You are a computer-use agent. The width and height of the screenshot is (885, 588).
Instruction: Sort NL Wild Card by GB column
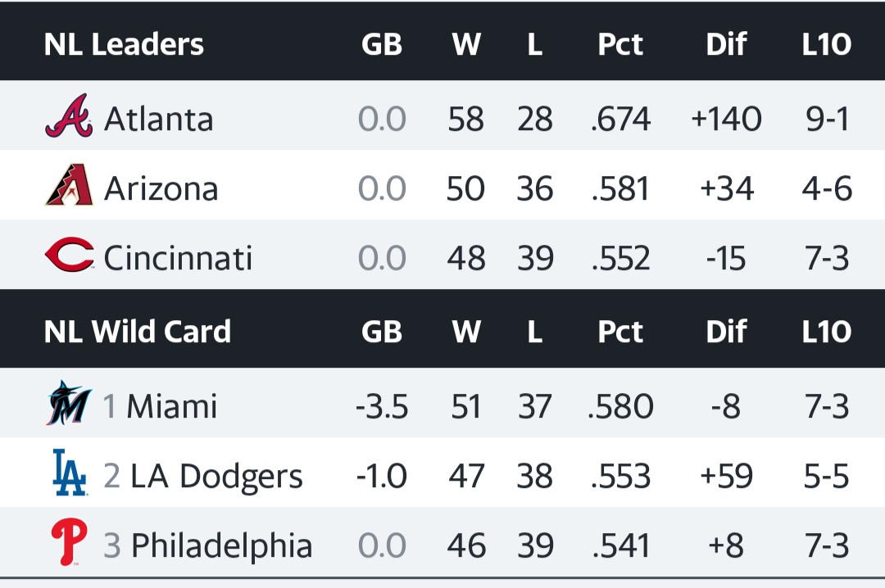(x=381, y=332)
